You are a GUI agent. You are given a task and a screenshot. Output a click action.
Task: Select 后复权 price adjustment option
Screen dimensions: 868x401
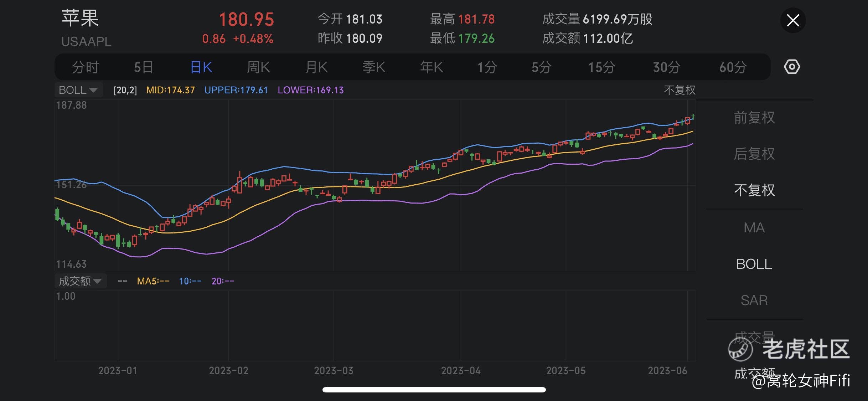pyautogui.click(x=754, y=154)
